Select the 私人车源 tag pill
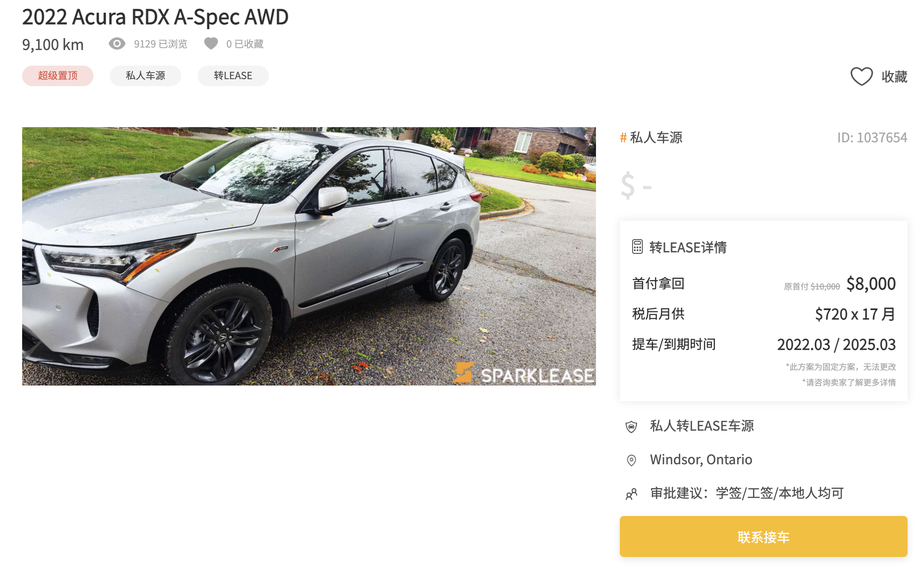 tap(146, 76)
